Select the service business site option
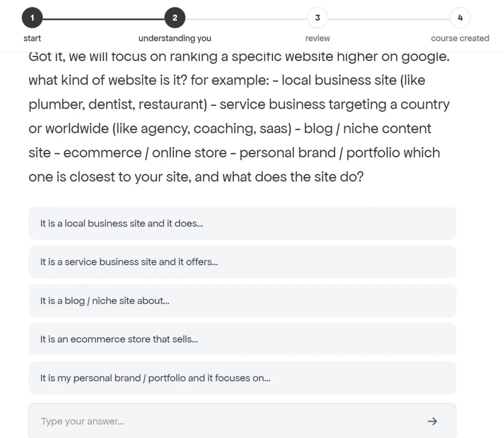Viewport: 504px width, 438px height. [243, 262]
